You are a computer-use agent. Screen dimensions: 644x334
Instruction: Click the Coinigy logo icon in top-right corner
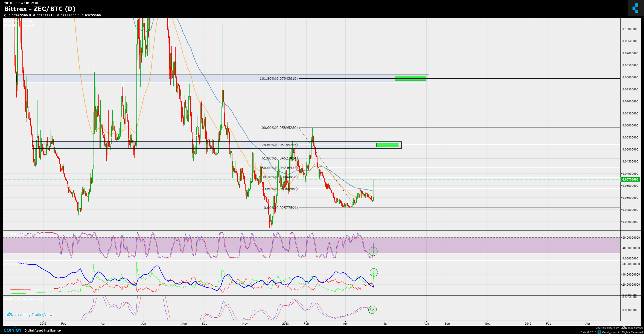click(636, 8)
